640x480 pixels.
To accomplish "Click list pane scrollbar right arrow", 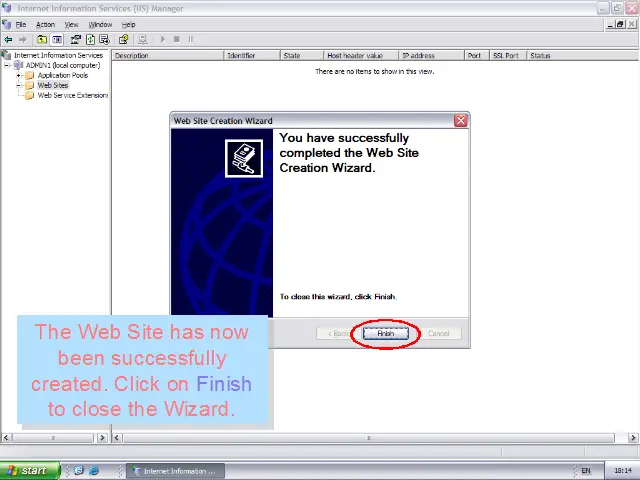I will coord(633,438).
